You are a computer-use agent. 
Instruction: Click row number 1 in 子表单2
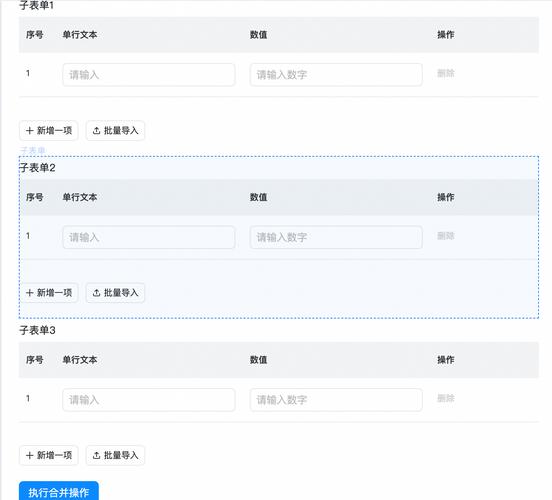tap(28, 236)
